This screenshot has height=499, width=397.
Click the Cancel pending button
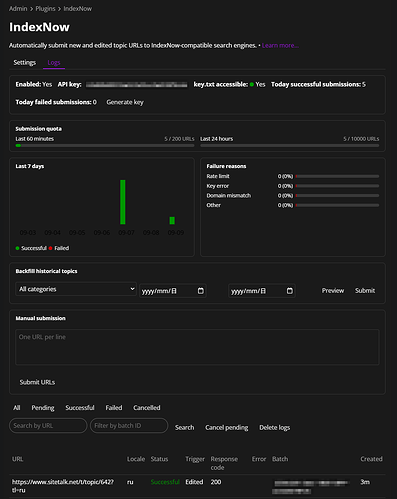point(227,428)
